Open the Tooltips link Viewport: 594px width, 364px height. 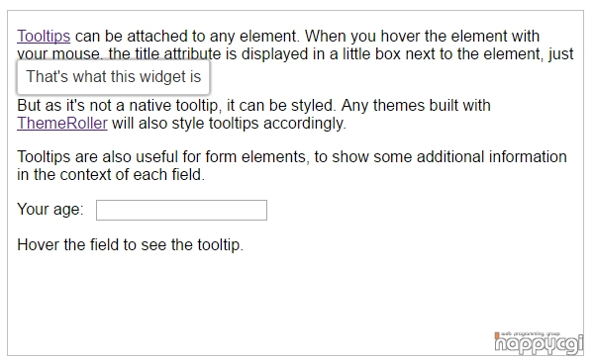(44, 37)
